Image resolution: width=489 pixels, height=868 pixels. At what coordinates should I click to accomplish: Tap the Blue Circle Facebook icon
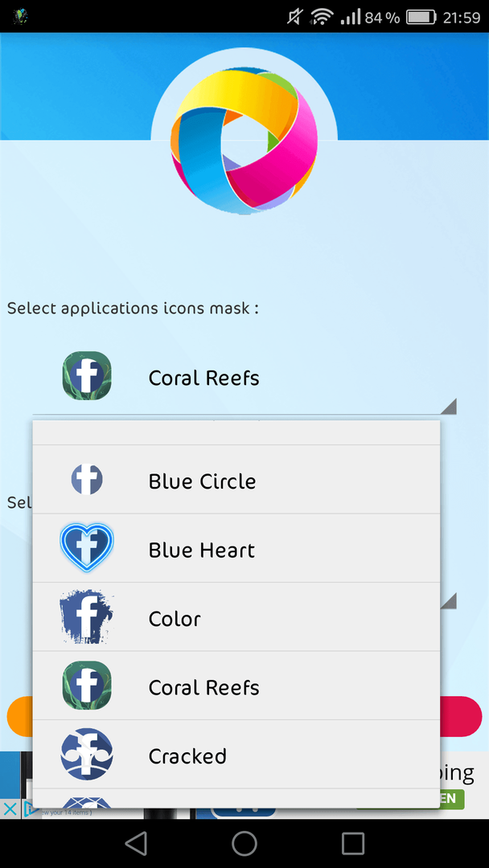click(x=87, y=479)
